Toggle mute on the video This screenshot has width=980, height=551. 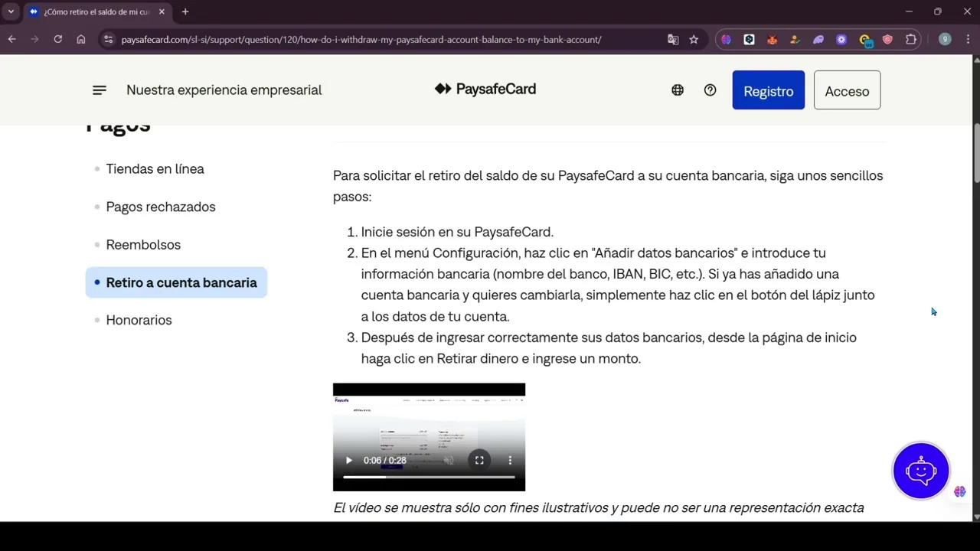click(x=449, y=461)
